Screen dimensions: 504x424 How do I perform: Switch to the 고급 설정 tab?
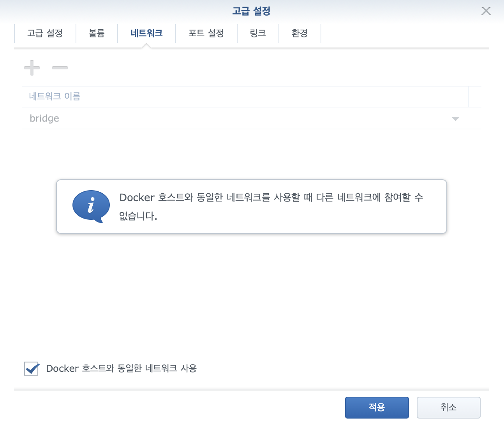click(x=45, y=34)
